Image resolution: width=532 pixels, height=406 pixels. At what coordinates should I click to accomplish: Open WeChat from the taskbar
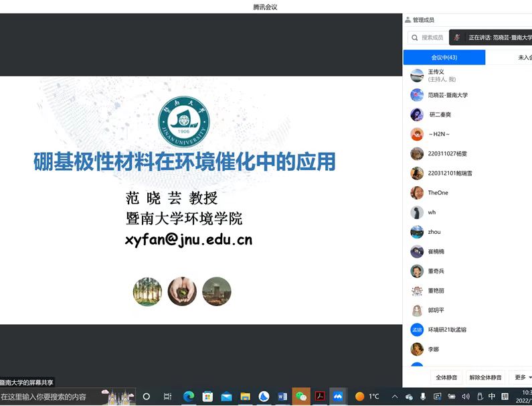(301, 396)
